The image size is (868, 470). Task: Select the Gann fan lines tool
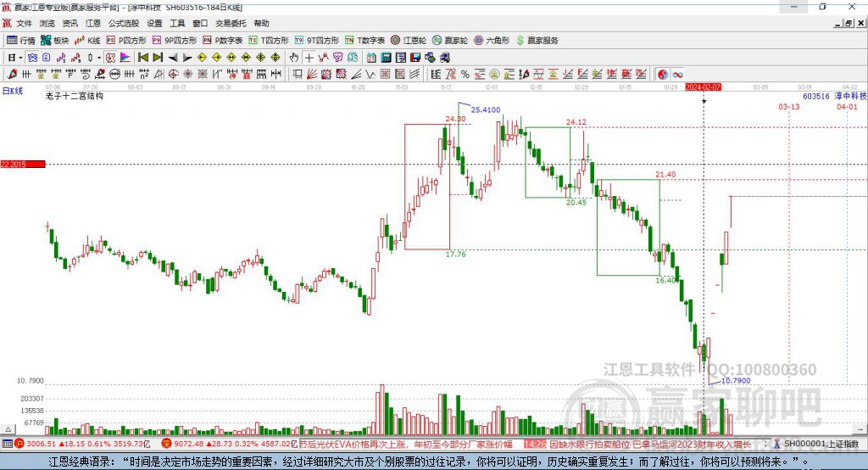(312, 75)
